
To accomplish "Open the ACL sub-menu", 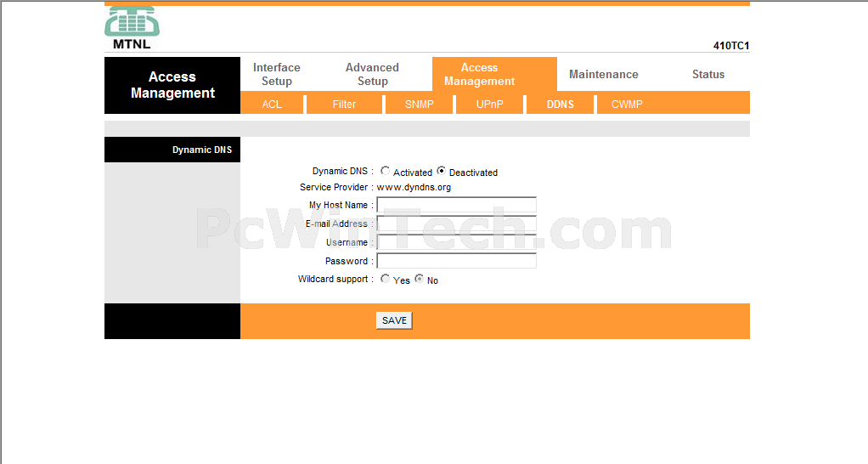I will tap(272, 104).
